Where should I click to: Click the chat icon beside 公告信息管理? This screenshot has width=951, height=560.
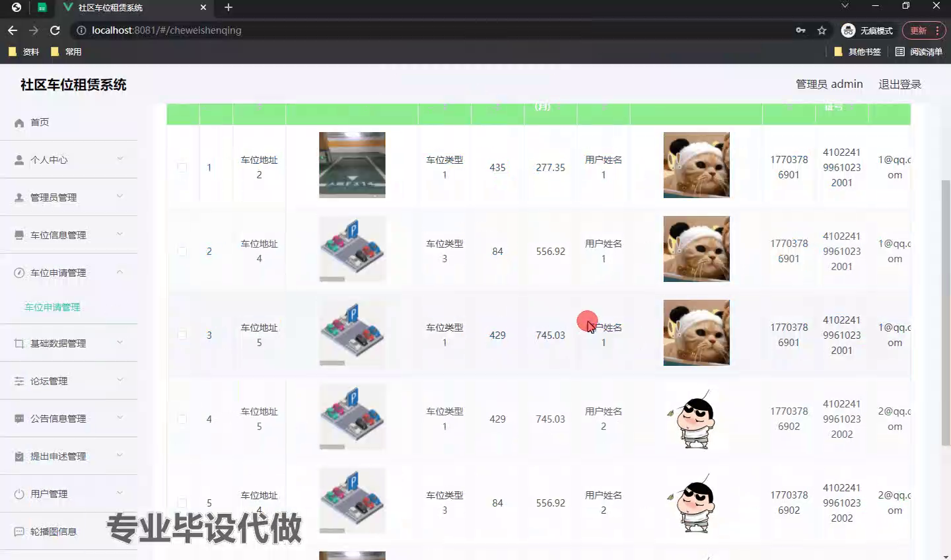coord(19,419)
